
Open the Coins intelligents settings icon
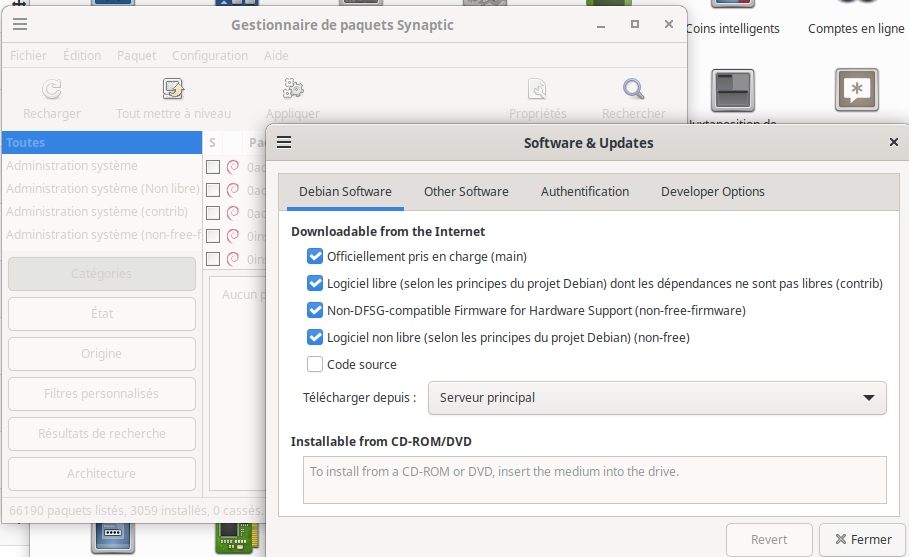733,4
